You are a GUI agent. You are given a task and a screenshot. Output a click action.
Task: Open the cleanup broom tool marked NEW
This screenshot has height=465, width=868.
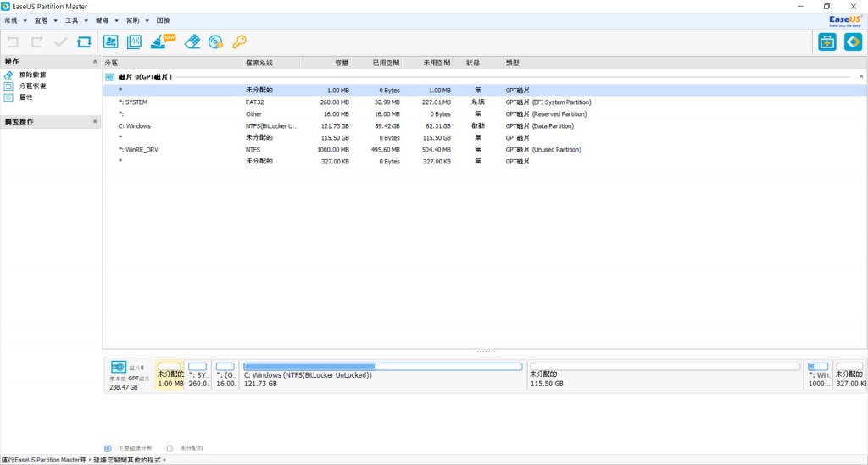[x=163, y=42]
